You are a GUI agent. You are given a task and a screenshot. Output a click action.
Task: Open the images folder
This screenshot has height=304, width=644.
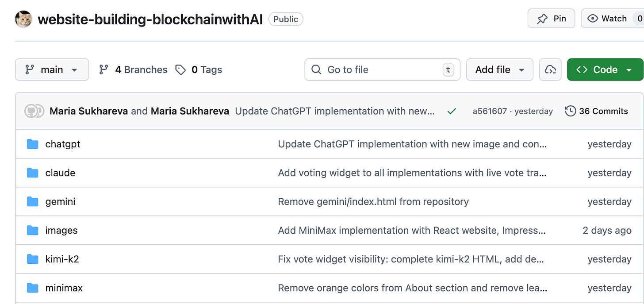(61, 231)
